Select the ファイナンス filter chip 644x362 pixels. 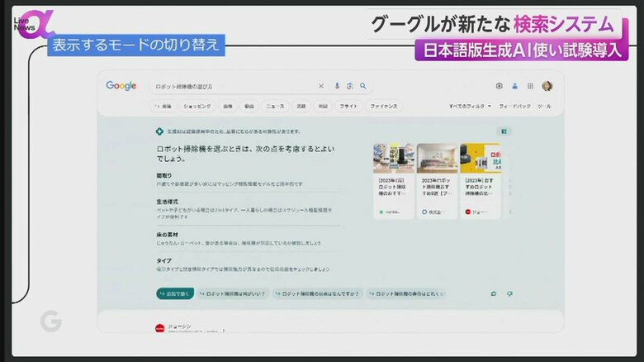pos(384,106)
